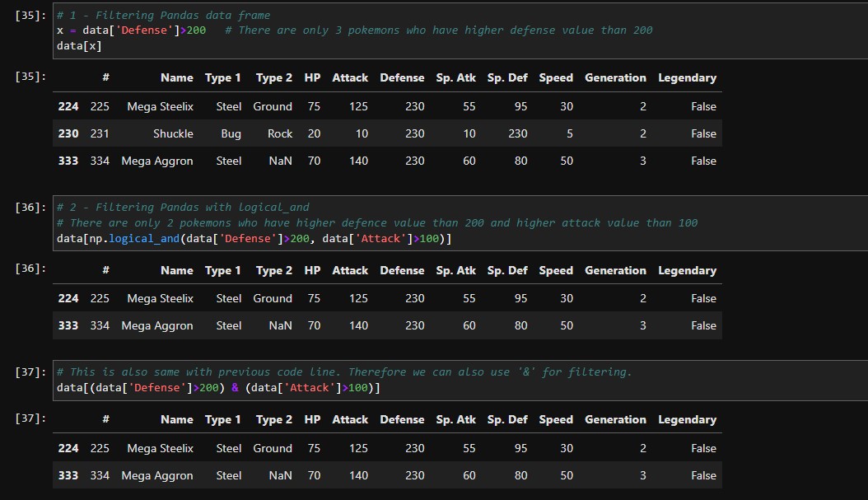Click 'Mega Steelix' in output 36 table
The width and height of the screenshot is (868, 500).
(x=160, y=299)
